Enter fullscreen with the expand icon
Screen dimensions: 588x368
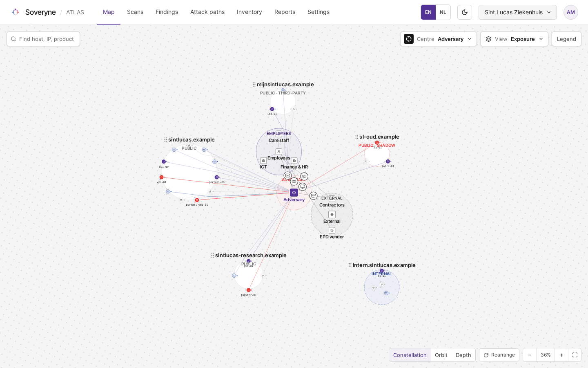(575, 355)
